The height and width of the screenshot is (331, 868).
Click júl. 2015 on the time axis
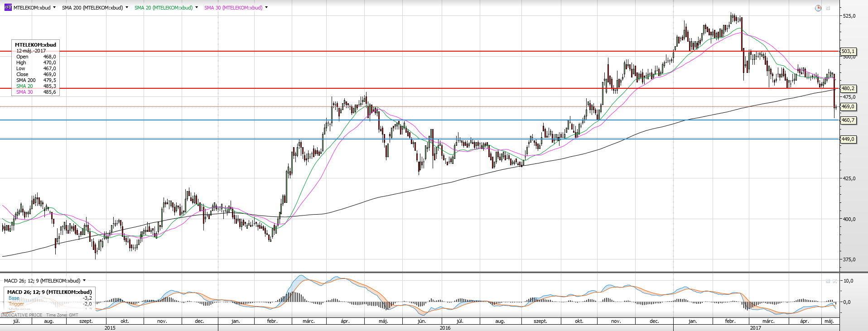point(16,321)
